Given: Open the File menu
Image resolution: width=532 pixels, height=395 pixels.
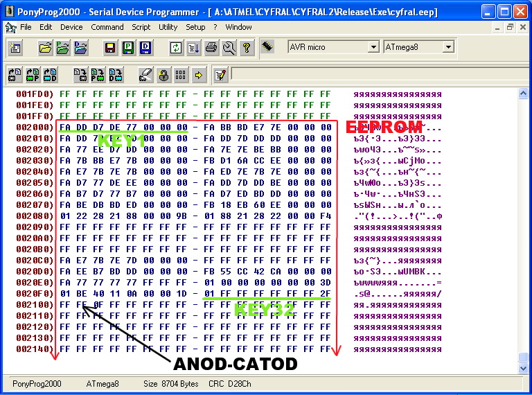Looking at the screenshot, I should [26, 27].
